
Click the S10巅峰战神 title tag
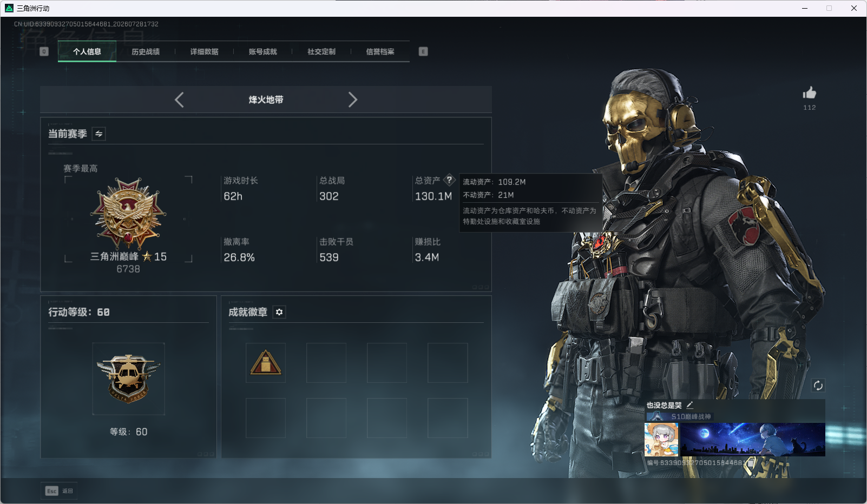coord(680,416)
